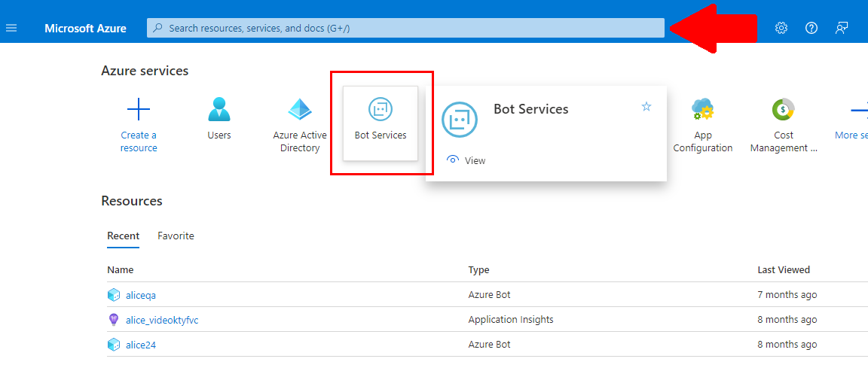Click the View eye icon in popup
The height and width of the screenshot is (374, 868).
453,160
